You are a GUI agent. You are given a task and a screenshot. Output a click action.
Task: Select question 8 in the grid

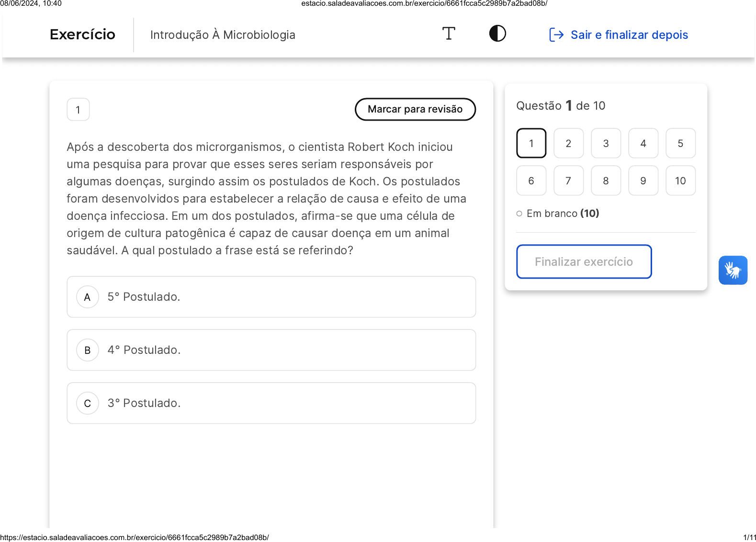pyautogui.click(x=606, y=181)
